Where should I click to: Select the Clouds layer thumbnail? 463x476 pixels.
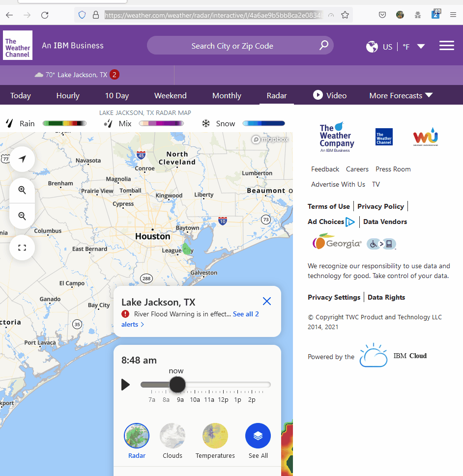[172, 436]
